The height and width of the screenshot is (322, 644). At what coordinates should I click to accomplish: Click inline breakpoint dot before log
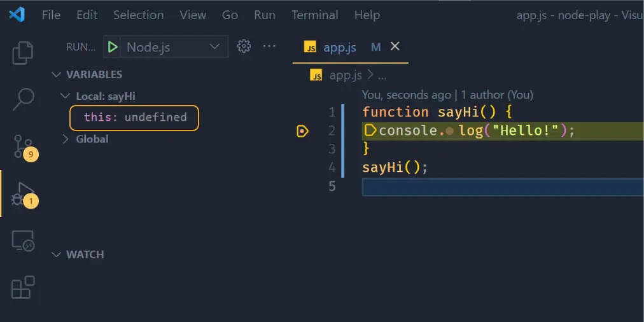[450, 132]
